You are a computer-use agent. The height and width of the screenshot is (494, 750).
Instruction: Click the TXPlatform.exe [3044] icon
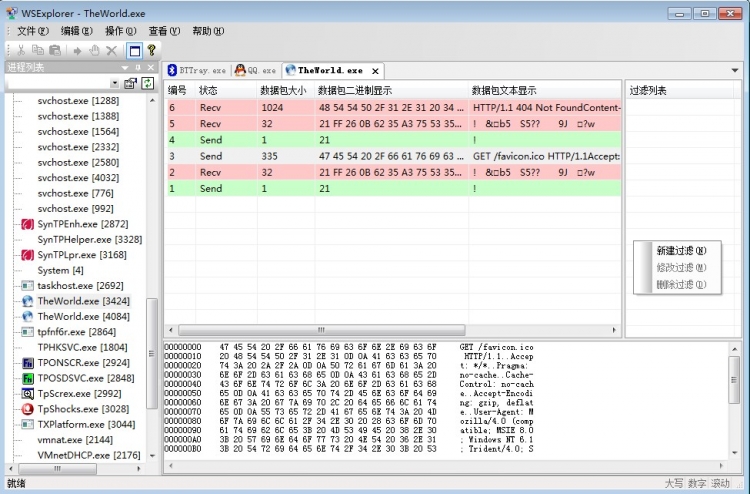[x=28, y=425]
